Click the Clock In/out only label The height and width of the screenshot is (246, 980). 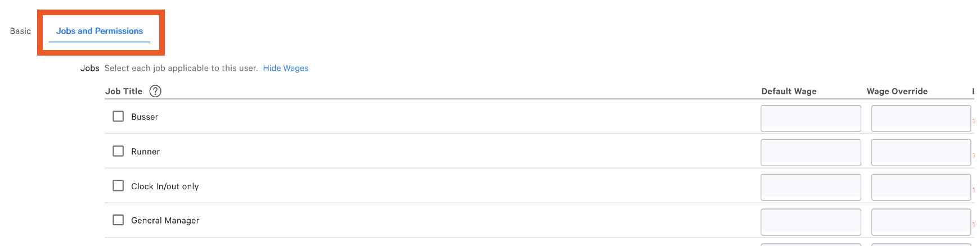(x=165, y=186)
